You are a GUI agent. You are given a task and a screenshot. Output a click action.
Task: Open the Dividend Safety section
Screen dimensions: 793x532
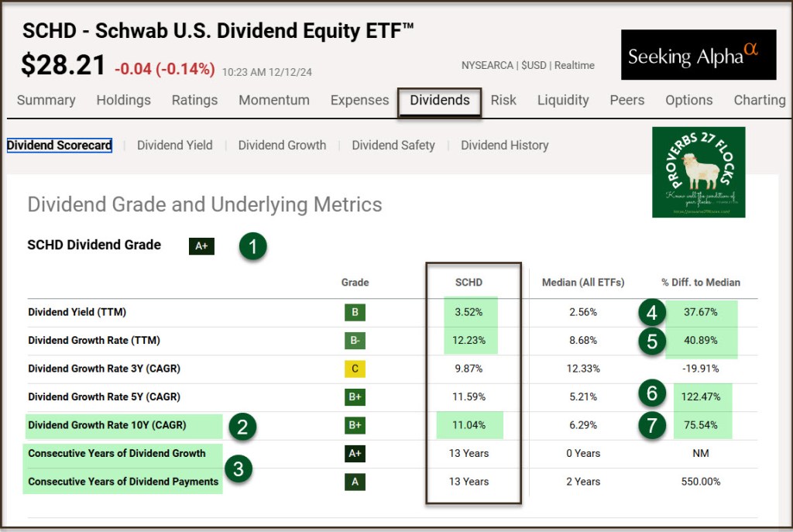pos(393,146)
